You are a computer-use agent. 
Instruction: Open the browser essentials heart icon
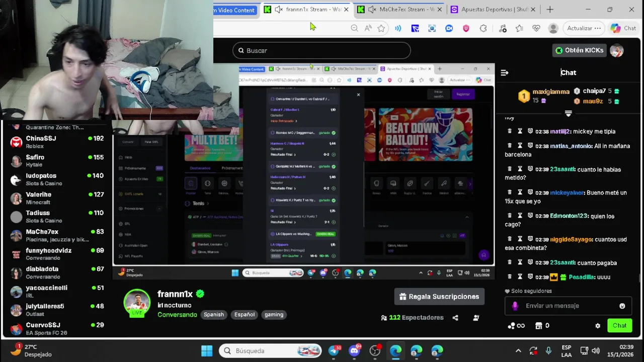(x=536, y=28)
